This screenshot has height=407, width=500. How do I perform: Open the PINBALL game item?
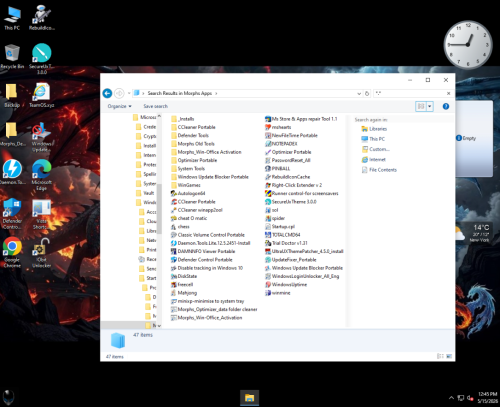277,169
